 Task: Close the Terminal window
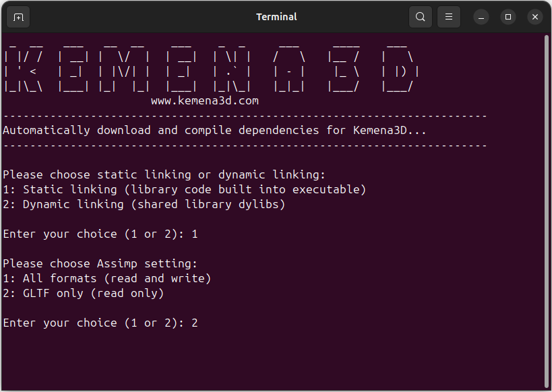click(535, 17)
